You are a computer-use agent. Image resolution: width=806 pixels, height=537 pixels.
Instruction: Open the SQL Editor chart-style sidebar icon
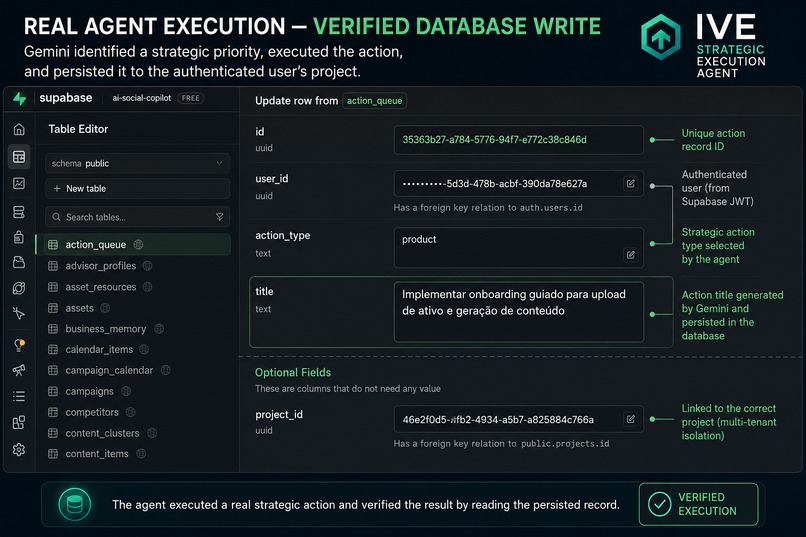(x=19, y=183)
